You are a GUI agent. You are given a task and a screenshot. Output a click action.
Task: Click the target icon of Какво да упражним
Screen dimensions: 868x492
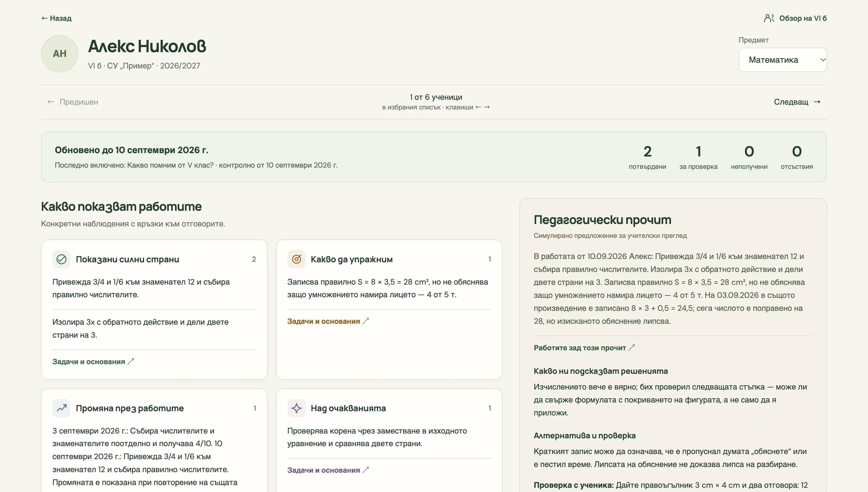pyautogui.click(x=296, y=259)
